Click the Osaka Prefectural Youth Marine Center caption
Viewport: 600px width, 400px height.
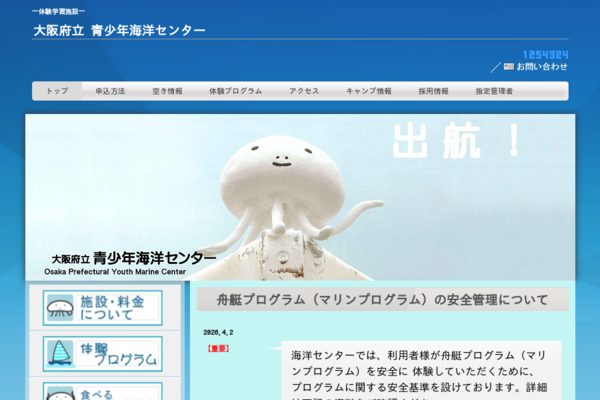(115, 272)
